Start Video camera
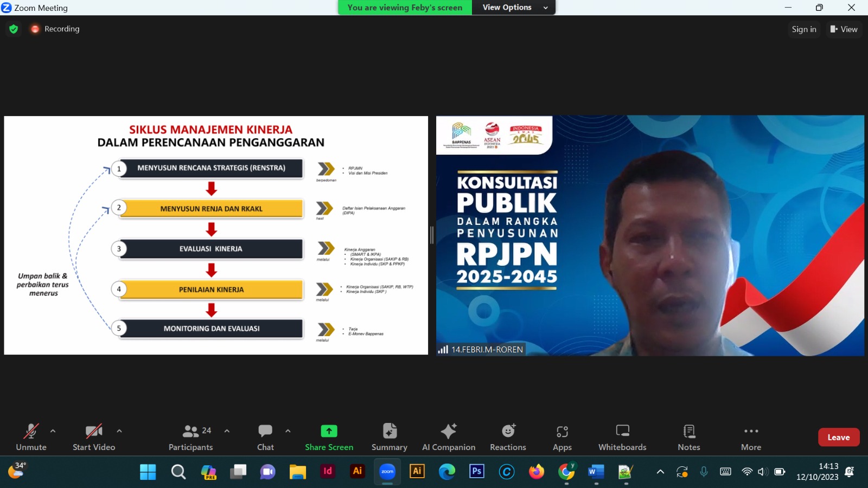The width and height of the screenshot is (868, 488). 94,437
